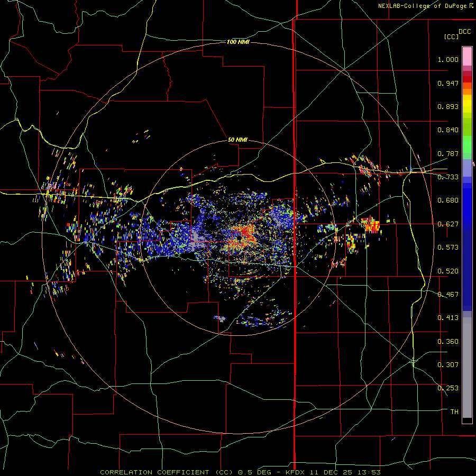This screenshot has height=476, width=476.
Task: Click the DCC product label above the legend
Action: (x=464, y=32)
